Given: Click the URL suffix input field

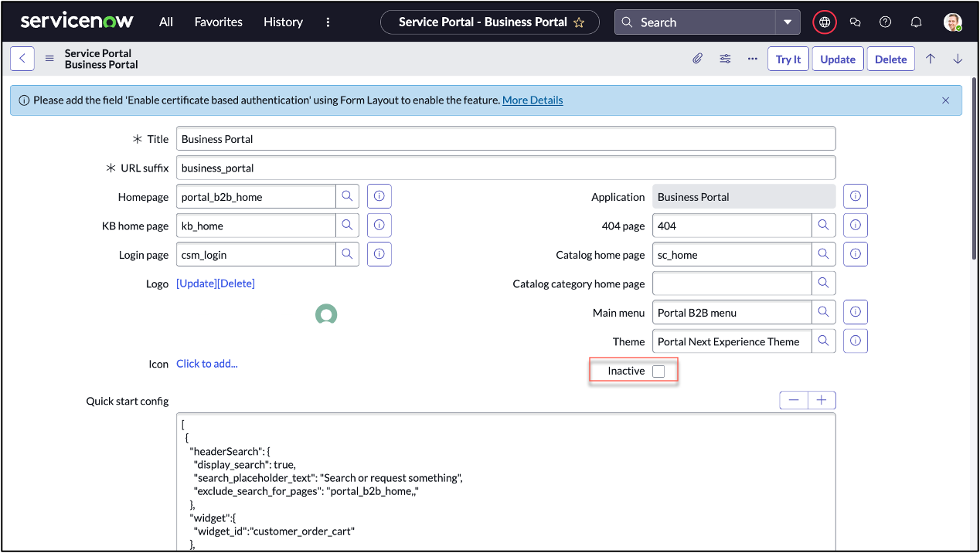Looking at the screenshot, I should tap(506, 168).
